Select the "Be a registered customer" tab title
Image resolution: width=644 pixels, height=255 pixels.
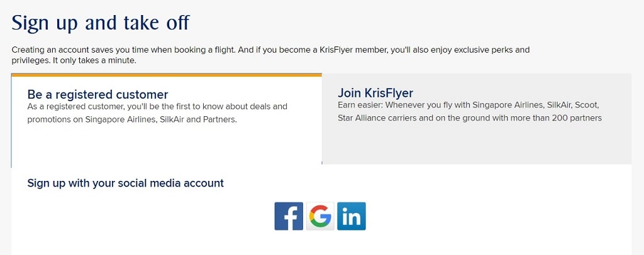97,94
